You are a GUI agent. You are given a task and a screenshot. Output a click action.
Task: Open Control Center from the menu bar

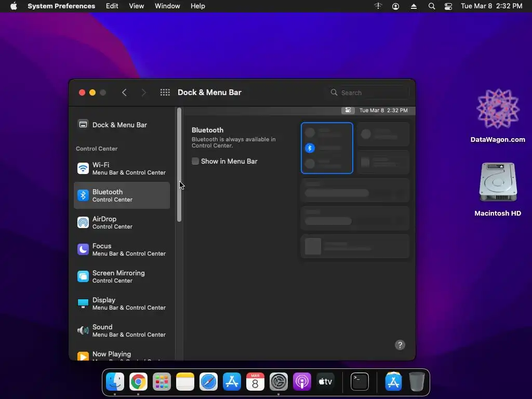[448, 6]
